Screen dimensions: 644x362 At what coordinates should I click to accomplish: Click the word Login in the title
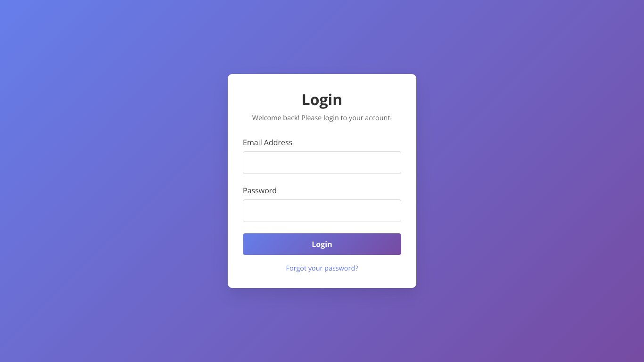click(322, 100)
